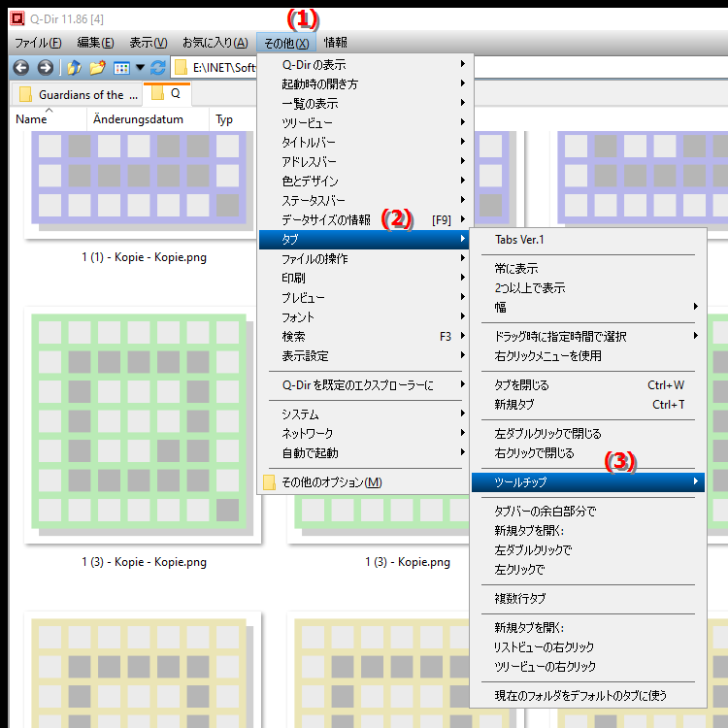Open the ファイルの操作 submenu
The width and height of the screenshot is (728, 728).
tap(365, 258)
